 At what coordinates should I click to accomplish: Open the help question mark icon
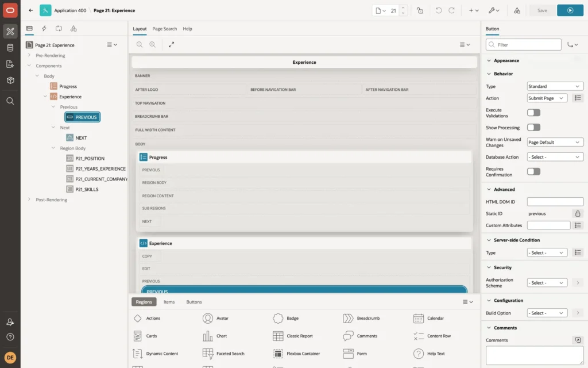tap(10, 337)
